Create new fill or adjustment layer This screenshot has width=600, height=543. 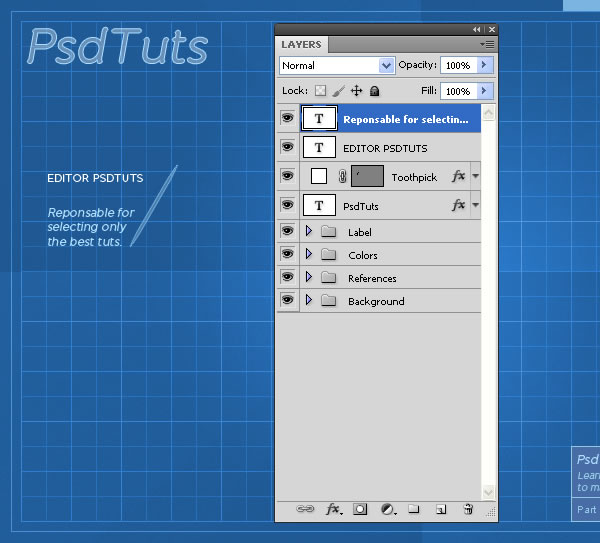pyautogui.click(x=388, y=509)
